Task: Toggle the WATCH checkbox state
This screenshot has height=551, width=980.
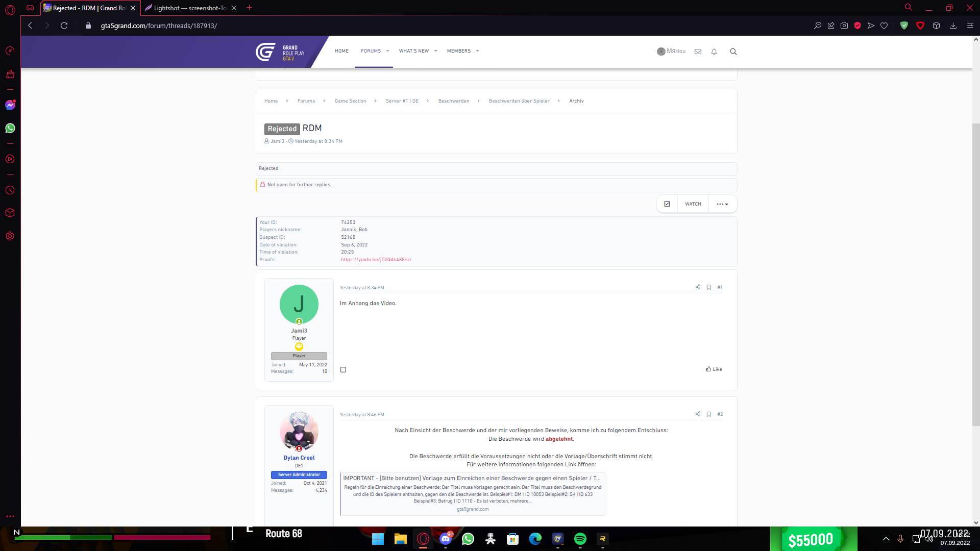Action: (x=667, y=204)
